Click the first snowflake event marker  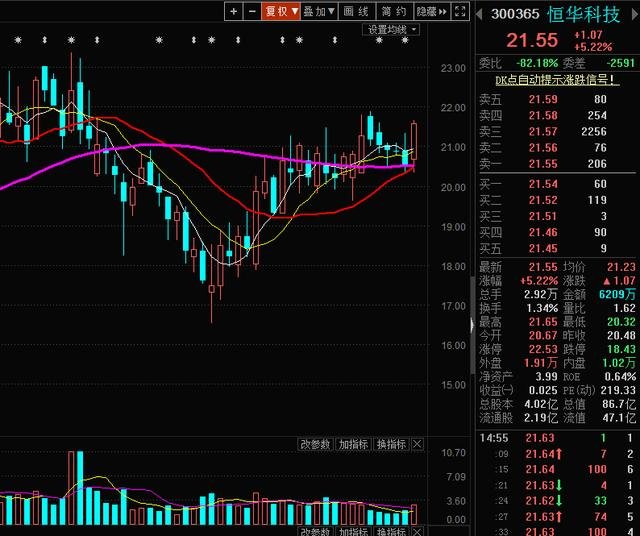18,40
